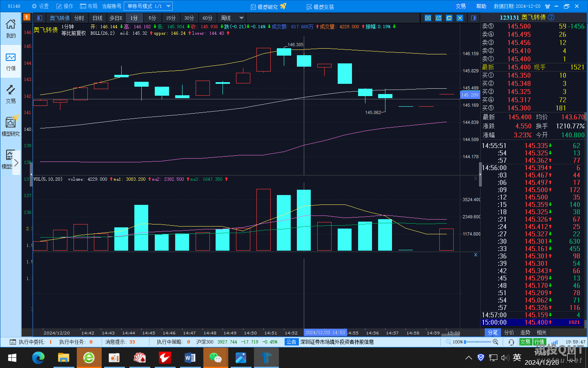Expand more chart periods dropdown arrow
Screen dimensions: 588x368
[x=241, y=18]
